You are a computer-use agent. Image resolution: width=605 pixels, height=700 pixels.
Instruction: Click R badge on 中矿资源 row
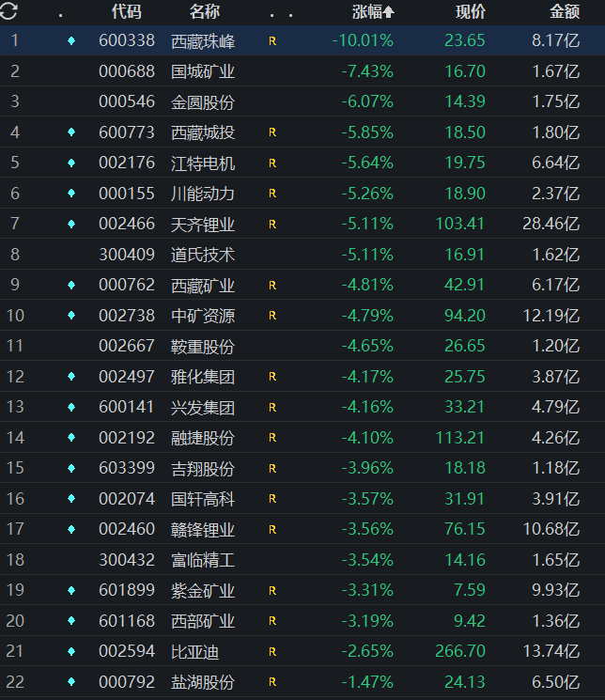coord(272,316)
